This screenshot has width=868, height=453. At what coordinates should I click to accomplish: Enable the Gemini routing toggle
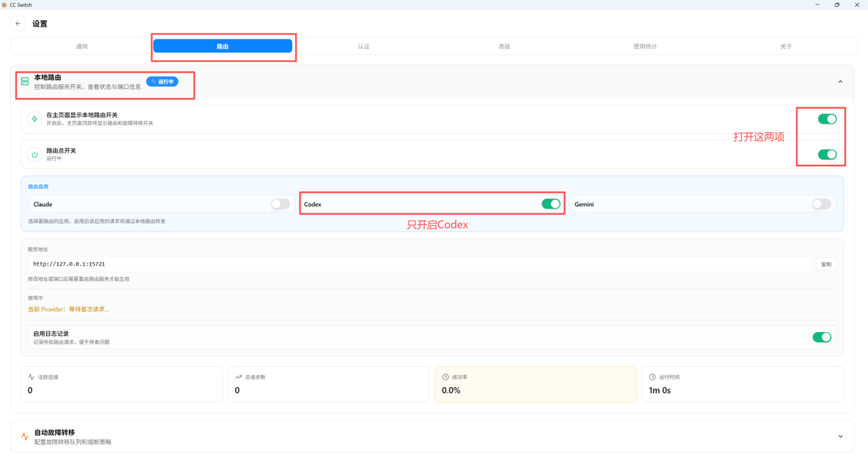pyautogui.click(x=821, y=204)
